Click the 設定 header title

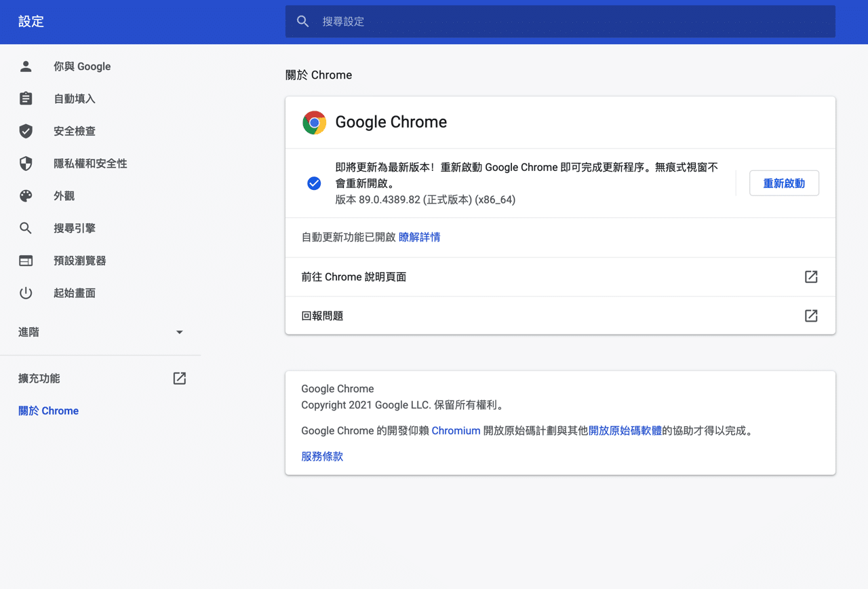(x=31, y=22)
